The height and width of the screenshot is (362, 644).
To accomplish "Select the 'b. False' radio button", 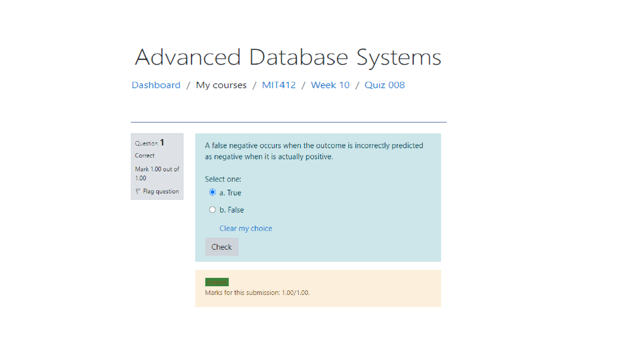I will (x=212, y=210).
